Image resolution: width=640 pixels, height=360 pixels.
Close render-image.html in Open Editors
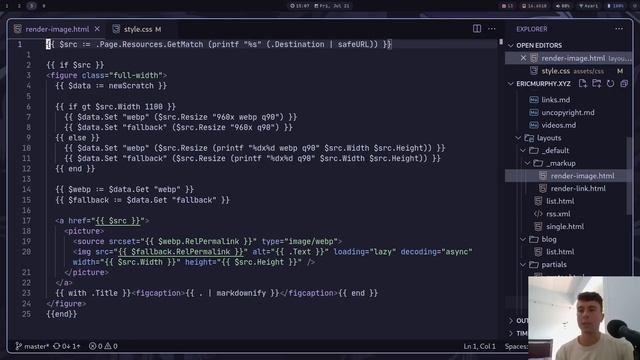click(523, 58)
